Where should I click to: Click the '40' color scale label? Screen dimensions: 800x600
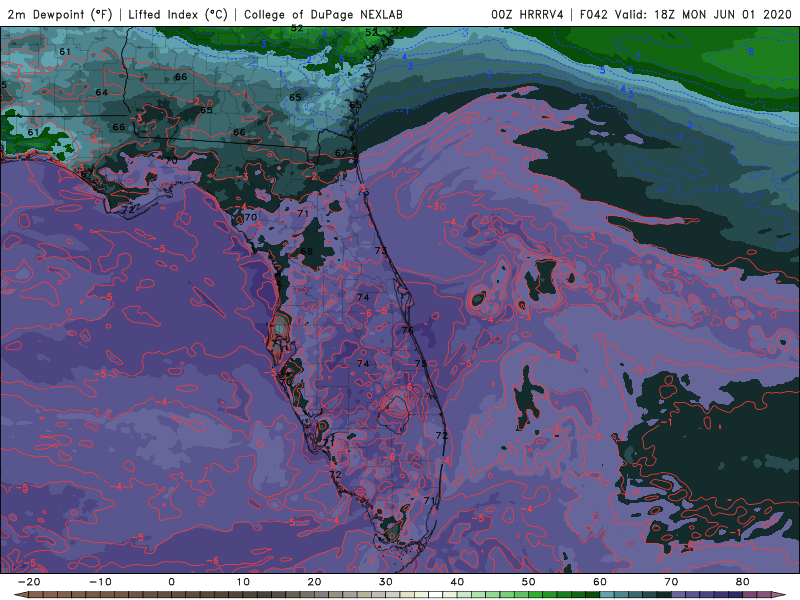tap(457, 582)
